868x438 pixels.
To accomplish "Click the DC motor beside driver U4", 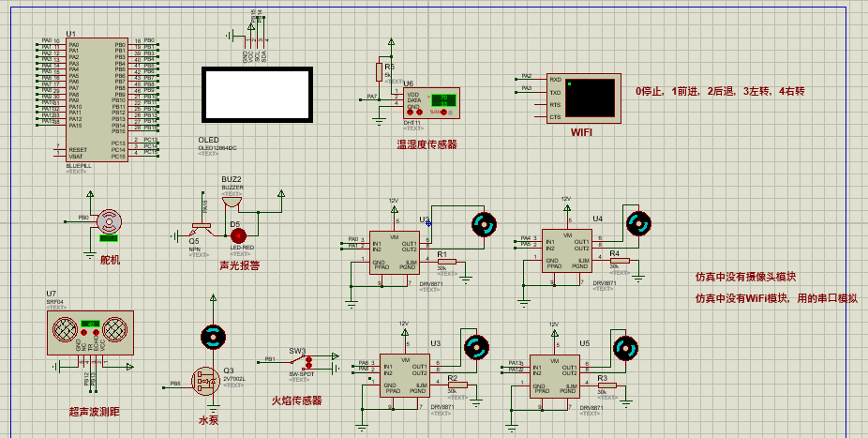I will click(638, 223).
